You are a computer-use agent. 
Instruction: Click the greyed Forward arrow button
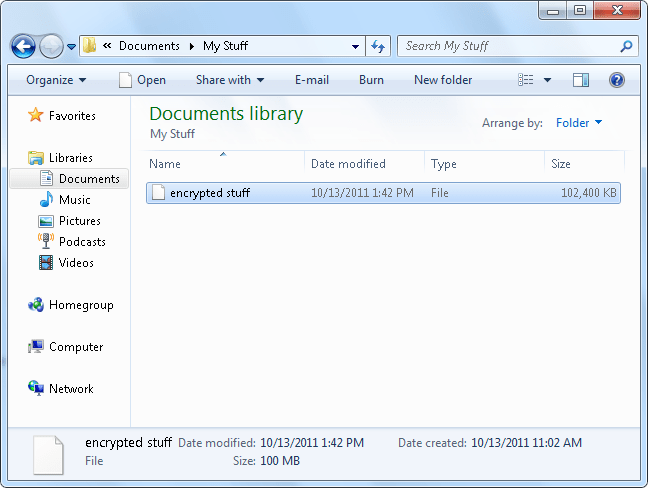(51, 46)
